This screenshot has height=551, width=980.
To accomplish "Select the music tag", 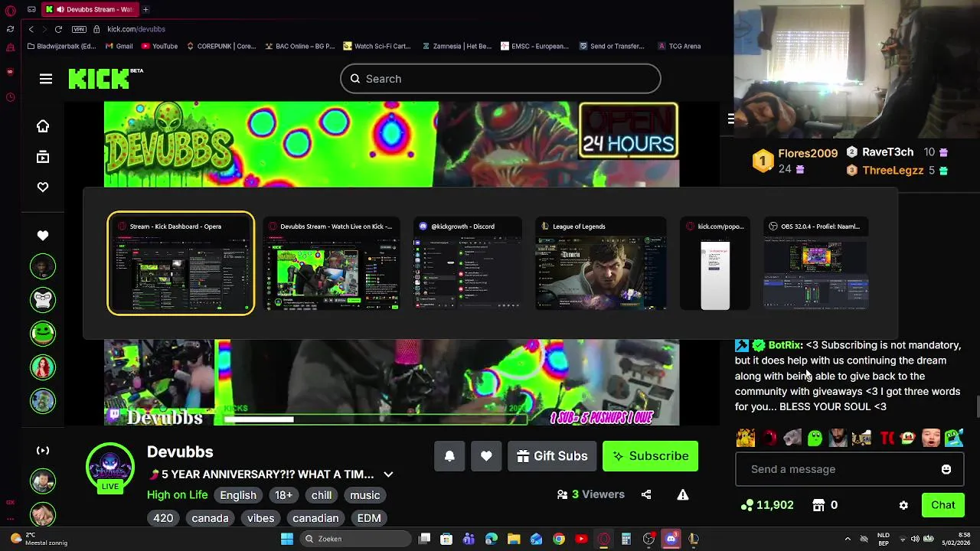I will 365,495.
